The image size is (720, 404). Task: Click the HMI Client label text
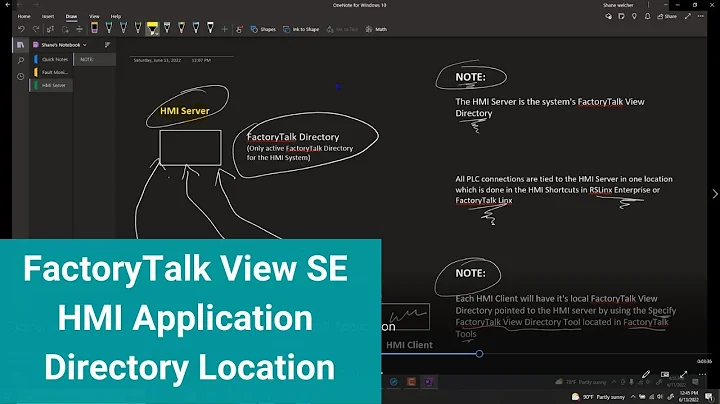[x=409, y=345]
